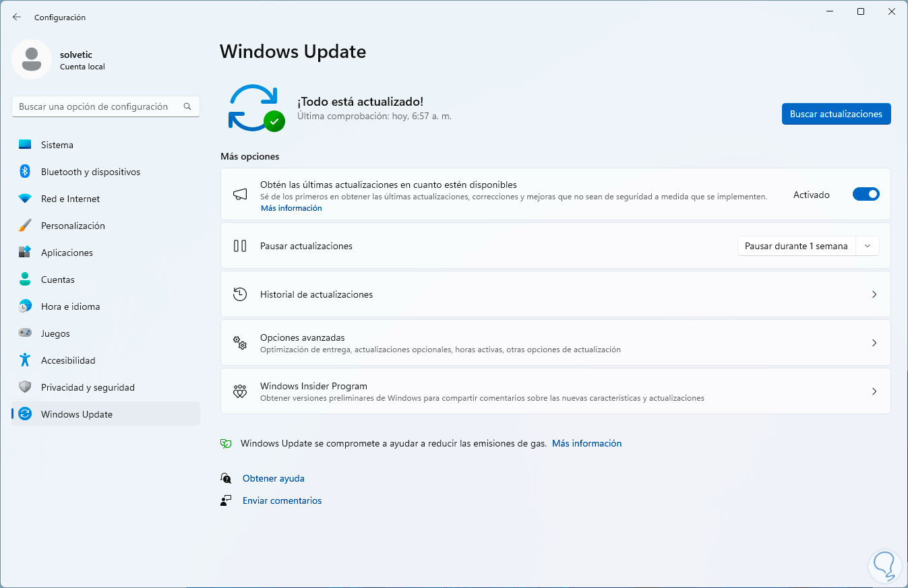This screenshot has height=588, width=908.
Task: Open Accesibilidad settings
Action: coord(106,360)
